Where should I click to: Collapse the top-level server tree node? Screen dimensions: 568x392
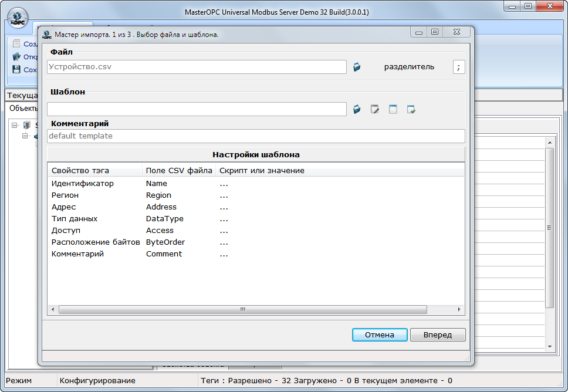[x=15, y=126]
